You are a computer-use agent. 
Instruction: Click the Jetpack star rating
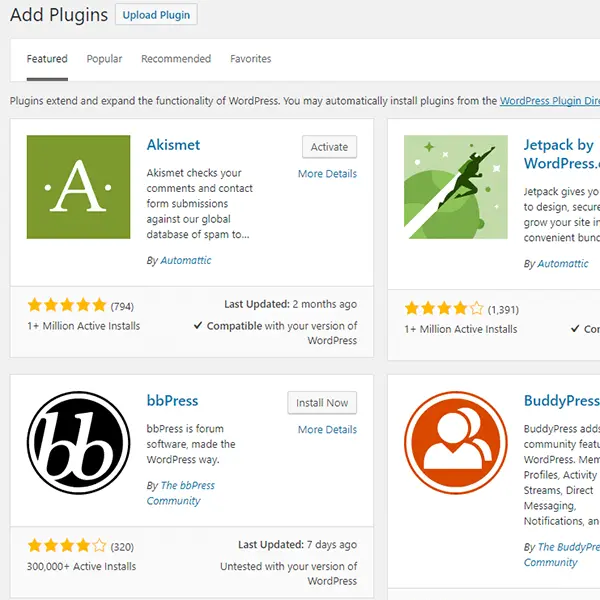pyautogui.click(x=443, y=308)
